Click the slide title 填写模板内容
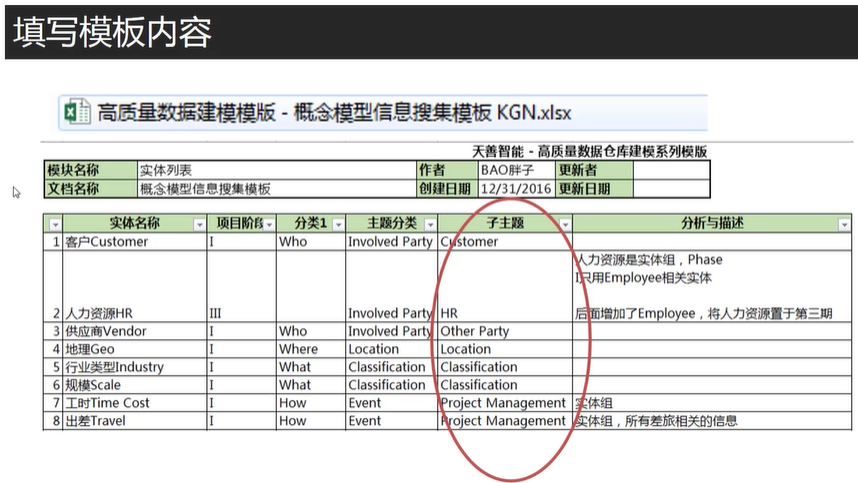This screenshot has width=858, height=483. pyautogui.click(x=112, y=32)
